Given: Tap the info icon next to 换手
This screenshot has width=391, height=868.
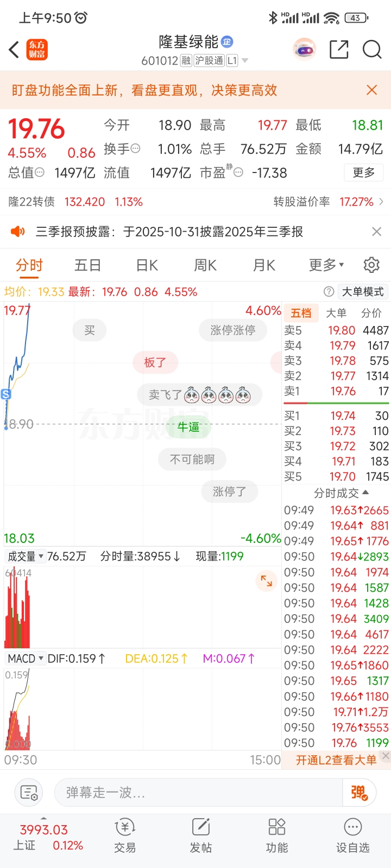Looking at the screenshot, I should pos(136,148).
